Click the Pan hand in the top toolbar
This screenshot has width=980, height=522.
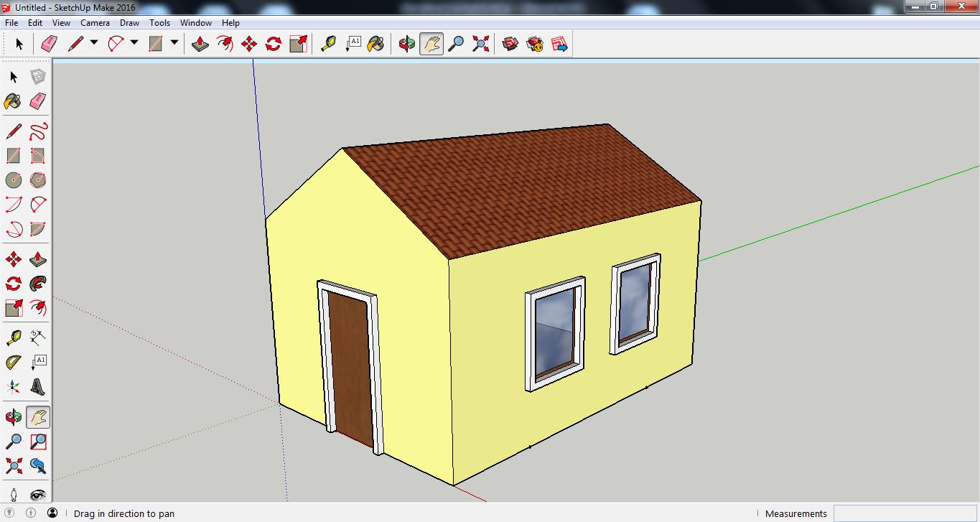431,44
